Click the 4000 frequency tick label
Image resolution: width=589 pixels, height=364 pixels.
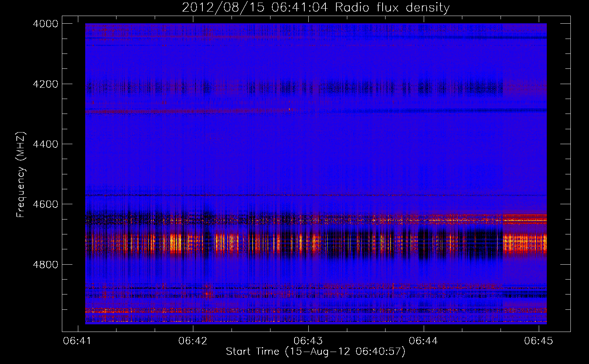coord(46,24)
